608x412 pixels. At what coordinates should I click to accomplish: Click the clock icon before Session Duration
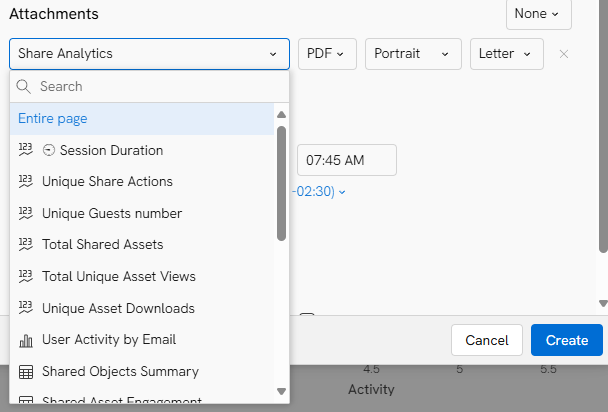click(49, 150)
